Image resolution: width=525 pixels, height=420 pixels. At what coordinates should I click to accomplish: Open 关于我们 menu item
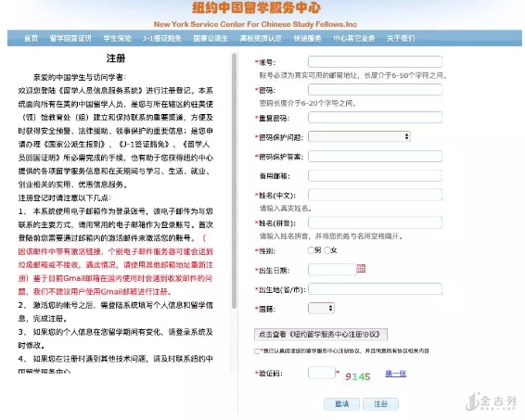[x=401, y=39]
